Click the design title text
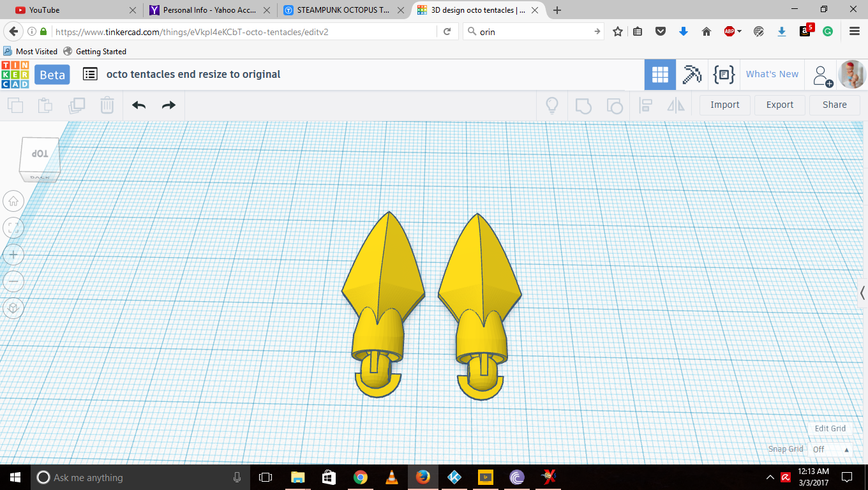The image size is (868, 490). (x=193, y=74)
